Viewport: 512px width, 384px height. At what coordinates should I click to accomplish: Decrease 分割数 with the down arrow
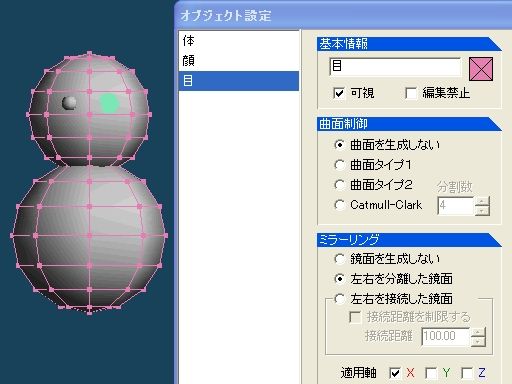coord(482,210)
